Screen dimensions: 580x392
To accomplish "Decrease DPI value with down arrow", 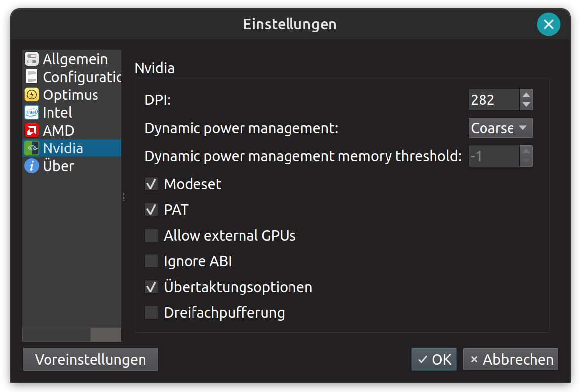I will (x=526, y=105).
